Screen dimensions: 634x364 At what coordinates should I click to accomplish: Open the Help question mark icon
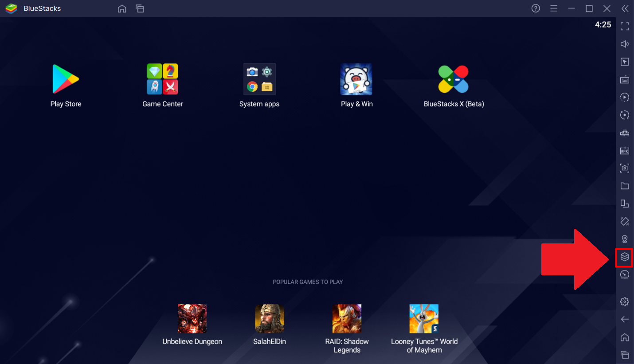536,8
